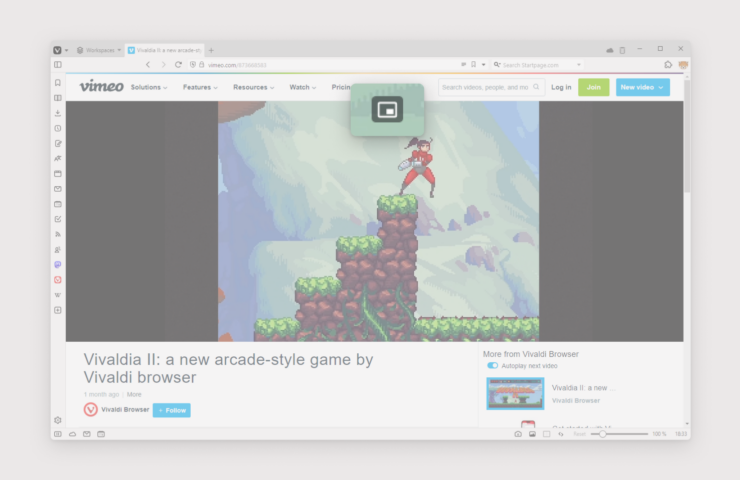This screenshot has height=480, width=740.
Task: Reset the page zoom
Action: coord(579,434)
